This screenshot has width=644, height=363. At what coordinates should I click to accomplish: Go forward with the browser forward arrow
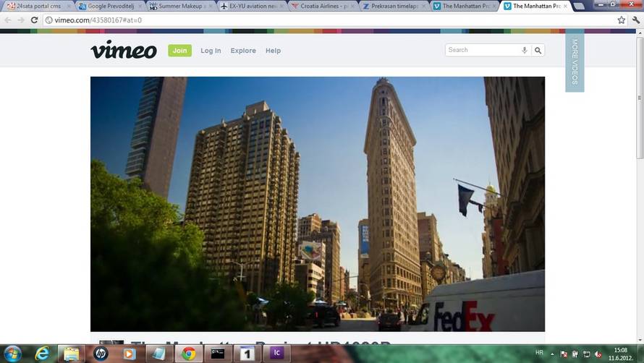click(x=21, y=20)
